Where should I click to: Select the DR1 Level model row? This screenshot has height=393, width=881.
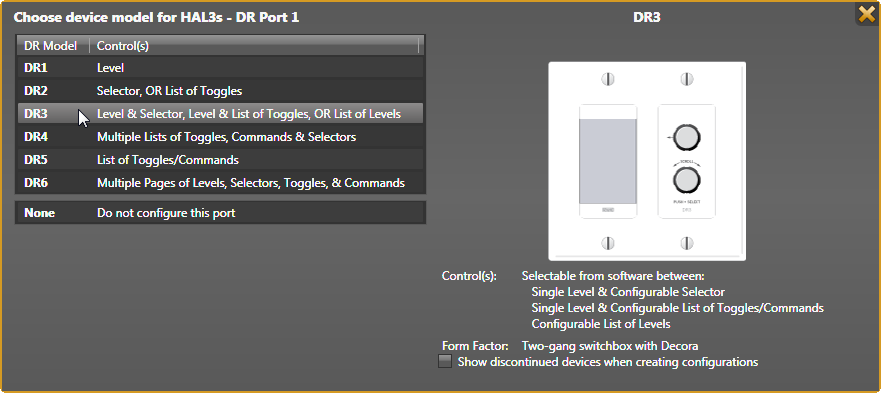pyautogui.click(x=220, y=67)
